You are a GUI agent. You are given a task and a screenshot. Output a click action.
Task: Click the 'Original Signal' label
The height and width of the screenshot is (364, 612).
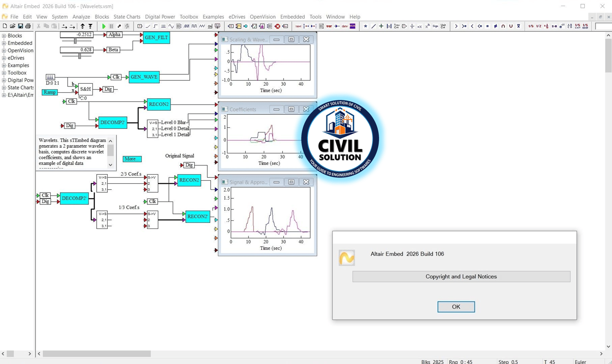(180, 156)
